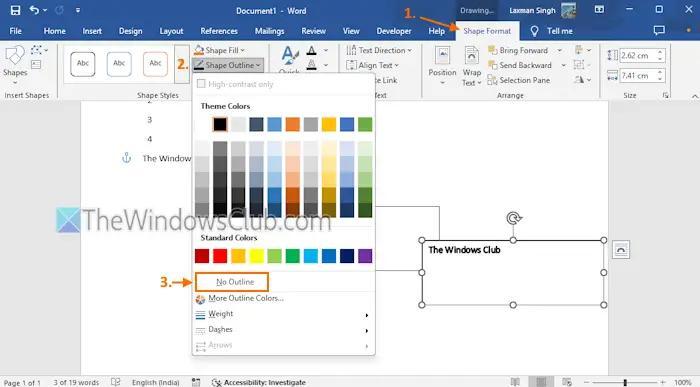This screenshot has width=700, height=387.
Task: Pick the yellow standard color swatch
Action: tap(256, 256)
